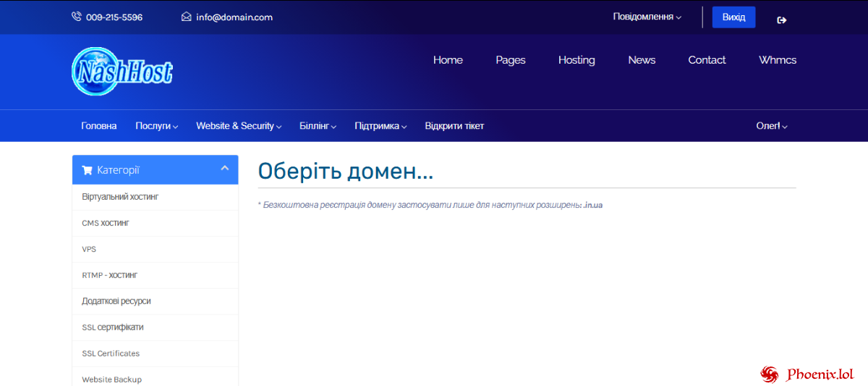Open the Whmcs menu item
Viewport: 868px width, 386px height.
778,60
